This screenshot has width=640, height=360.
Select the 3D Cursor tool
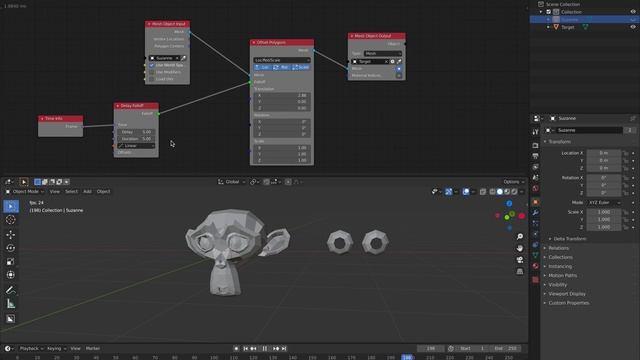point(11,220)
